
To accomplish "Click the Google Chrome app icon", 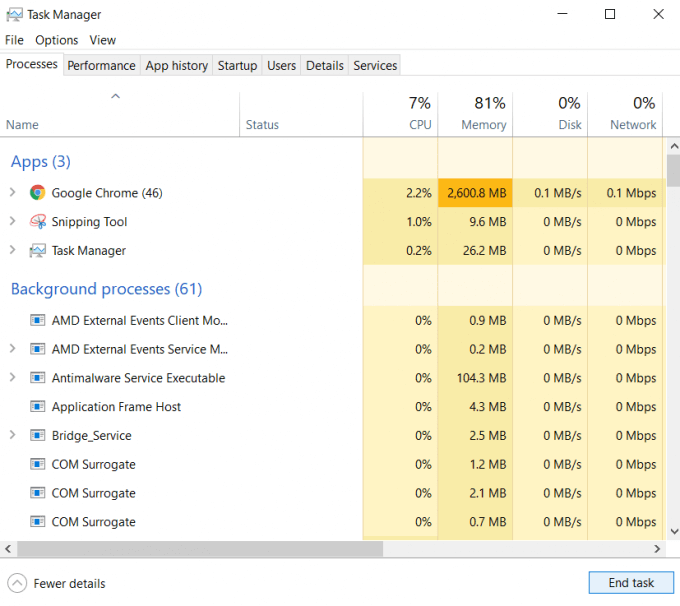I will pos(38,193).
